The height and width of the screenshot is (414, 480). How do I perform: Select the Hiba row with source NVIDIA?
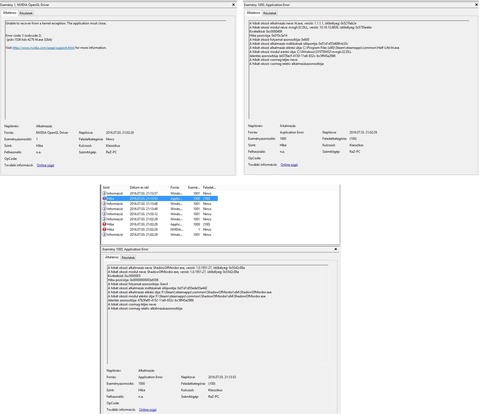point(160,229)
